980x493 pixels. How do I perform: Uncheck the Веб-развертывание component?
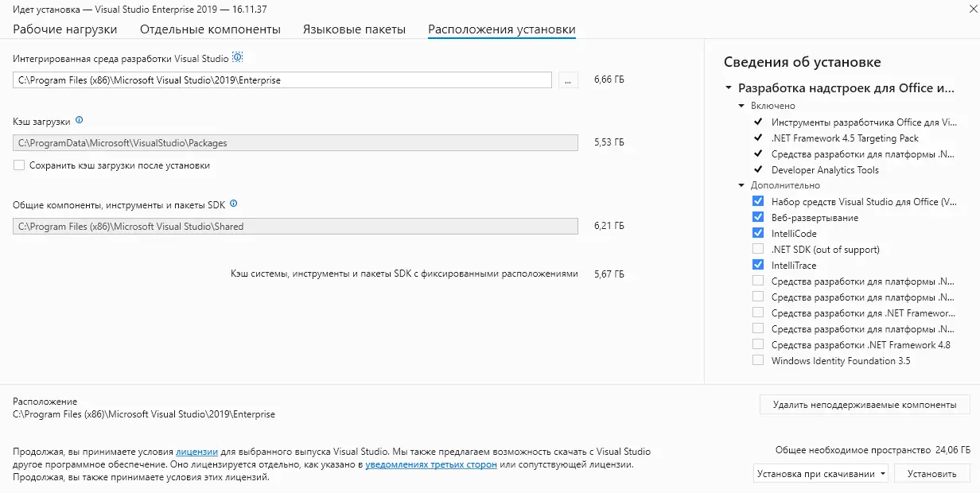pos(757,217)
